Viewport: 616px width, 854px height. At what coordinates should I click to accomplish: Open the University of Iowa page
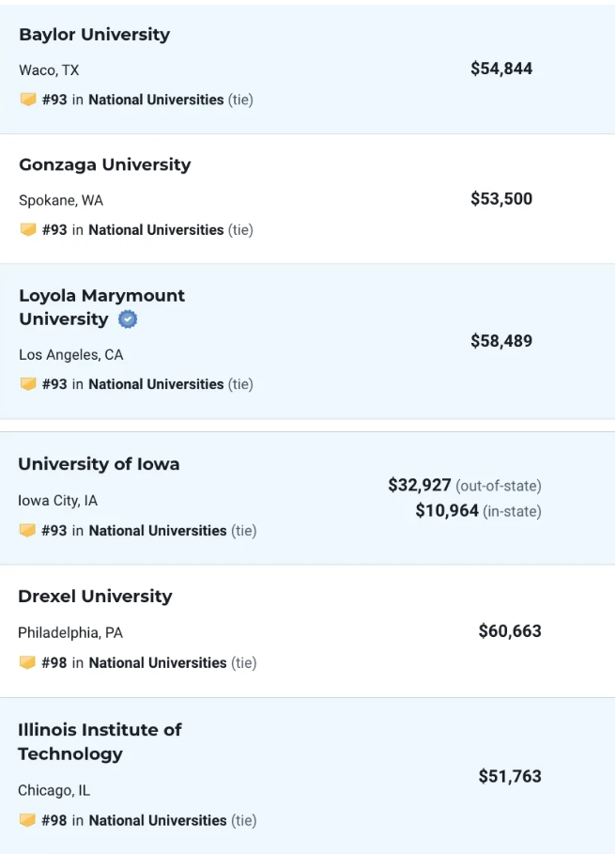[x=99, y=464]
